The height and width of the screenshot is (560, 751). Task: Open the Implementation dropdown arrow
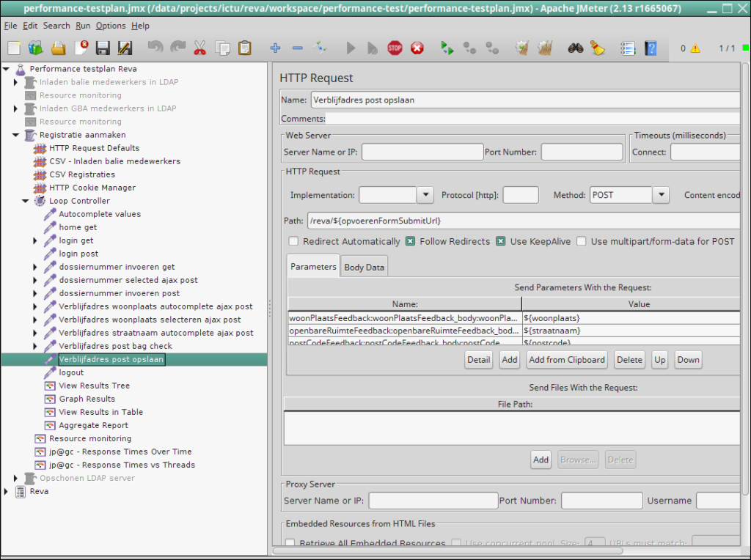pyautogui.click(x=425, y=195)
